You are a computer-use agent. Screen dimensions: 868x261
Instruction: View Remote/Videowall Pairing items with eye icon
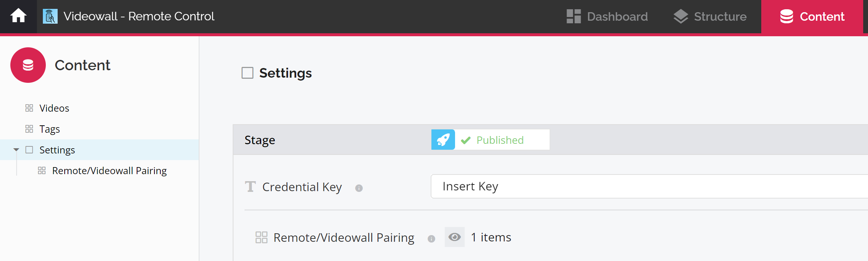coord(455,237)
